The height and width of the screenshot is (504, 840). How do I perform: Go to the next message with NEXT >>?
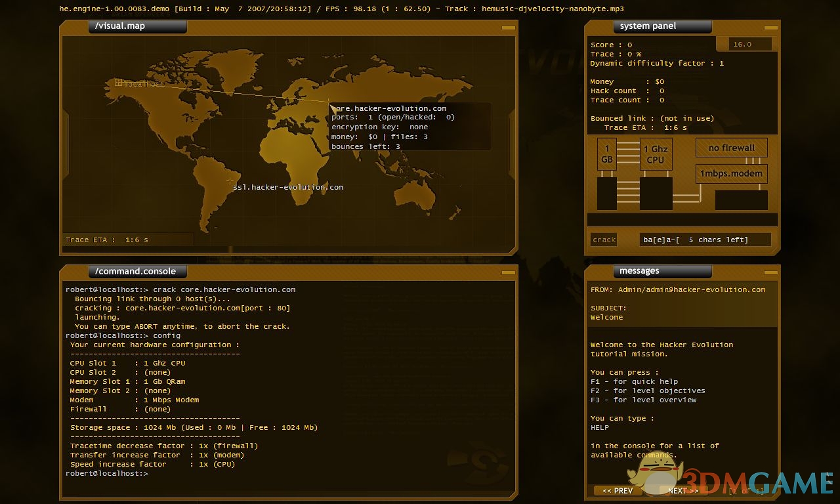coord(683,490)
